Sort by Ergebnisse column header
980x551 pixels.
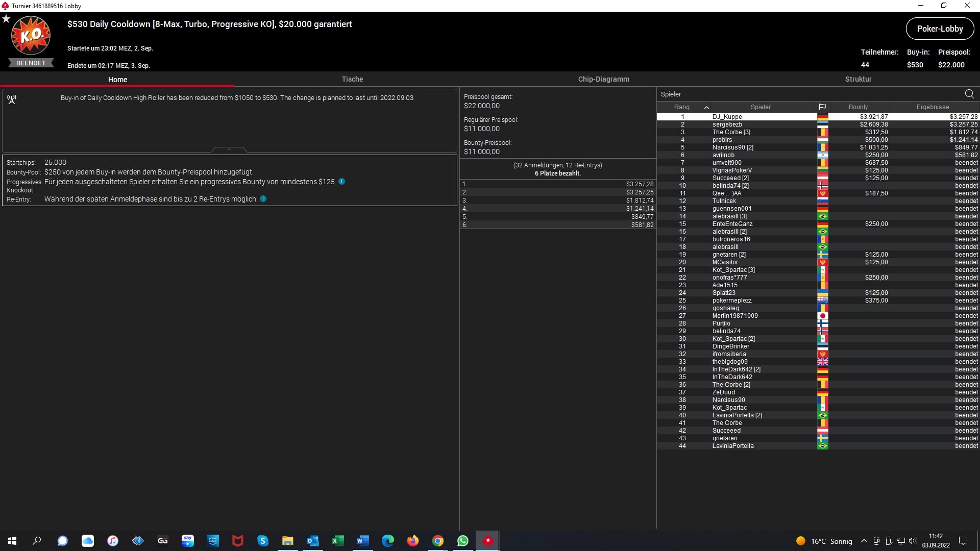[x=933, y=107]
